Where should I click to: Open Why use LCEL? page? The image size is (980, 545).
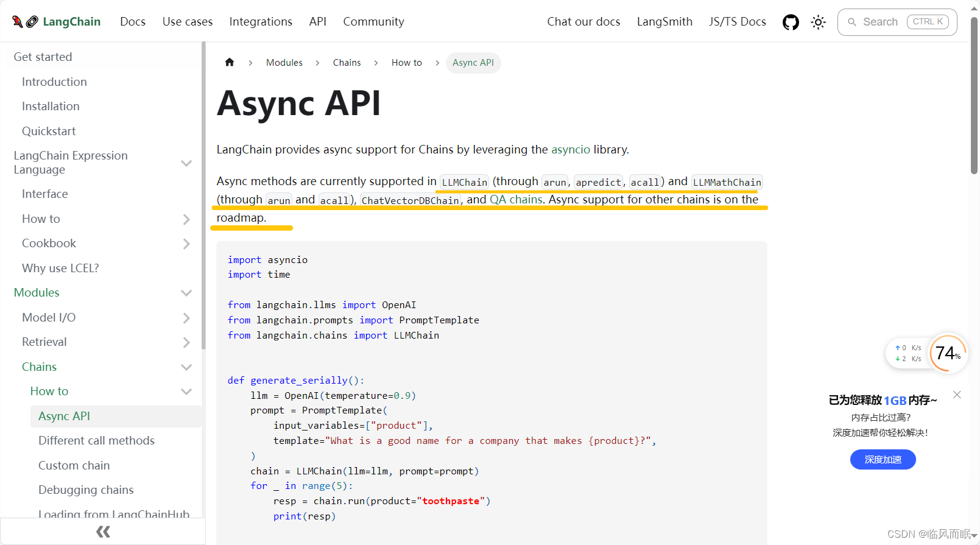pyautogui.click(x=60, y=269)
